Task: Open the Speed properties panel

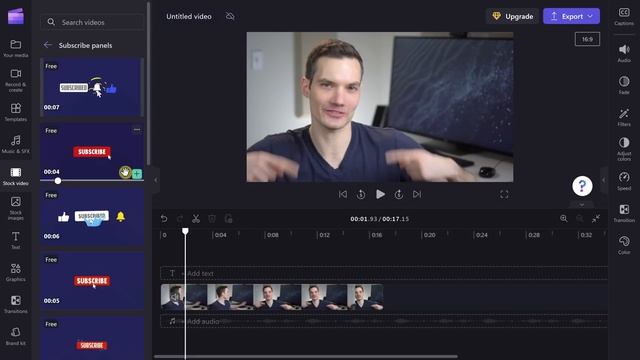Action: pos(624,181)
